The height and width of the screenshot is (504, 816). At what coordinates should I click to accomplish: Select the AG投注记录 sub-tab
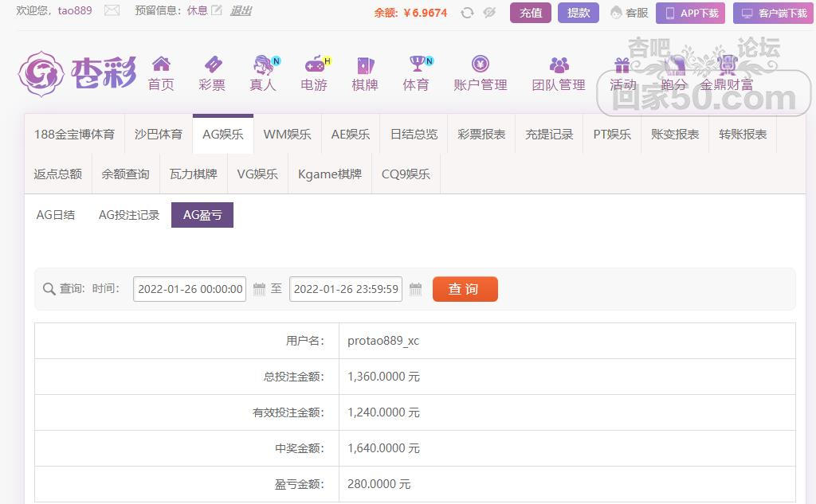click(x=129, y=215)
